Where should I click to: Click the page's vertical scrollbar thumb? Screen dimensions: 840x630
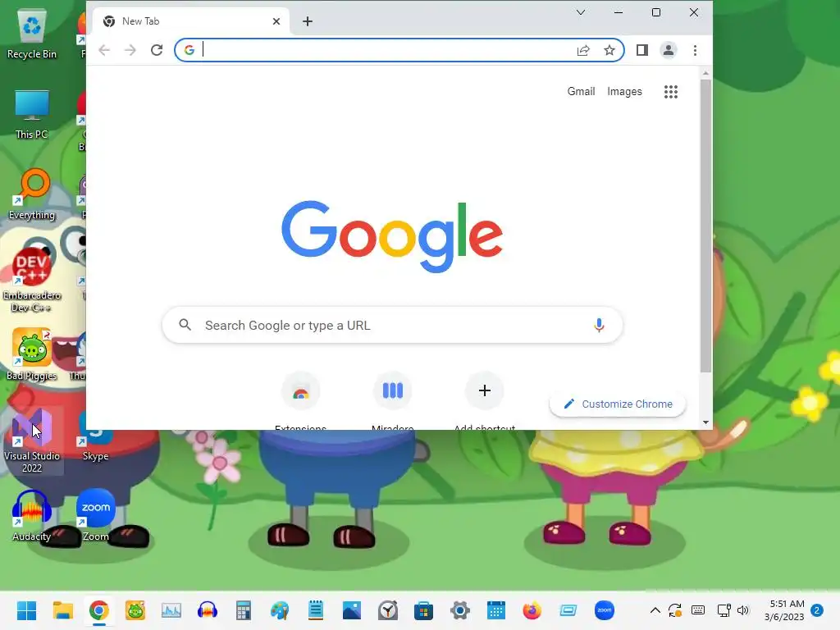coord(705,226)
